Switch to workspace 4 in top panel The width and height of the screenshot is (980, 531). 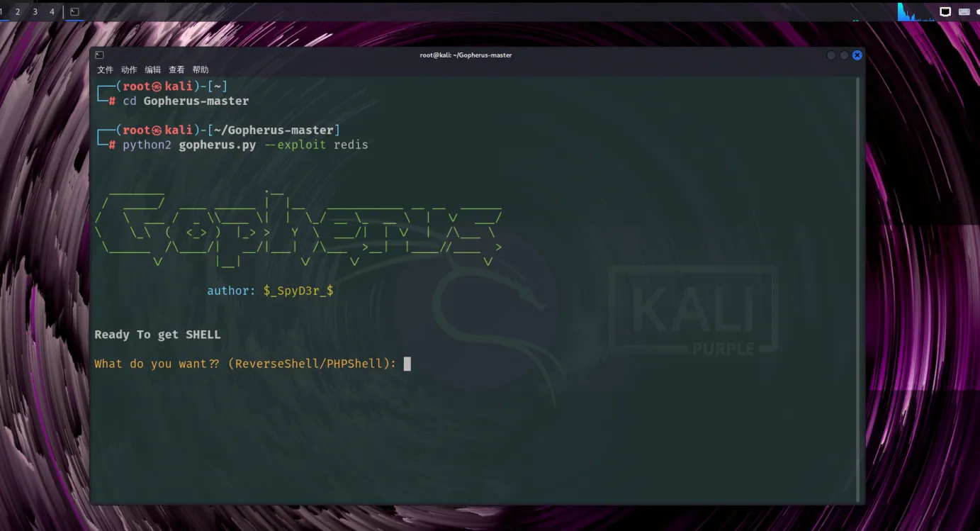point(52,11)
